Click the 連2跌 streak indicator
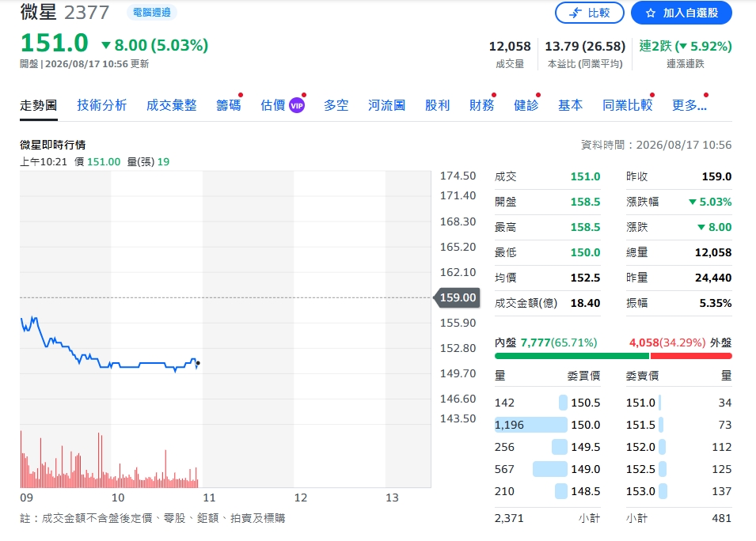Image resolution: width=756 pixels, height=541 pixels. (685, 46)
